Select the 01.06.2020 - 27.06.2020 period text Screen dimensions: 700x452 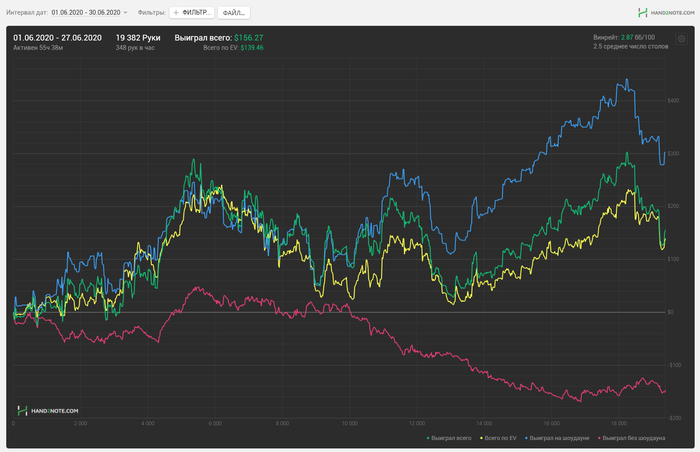(58, 38)
